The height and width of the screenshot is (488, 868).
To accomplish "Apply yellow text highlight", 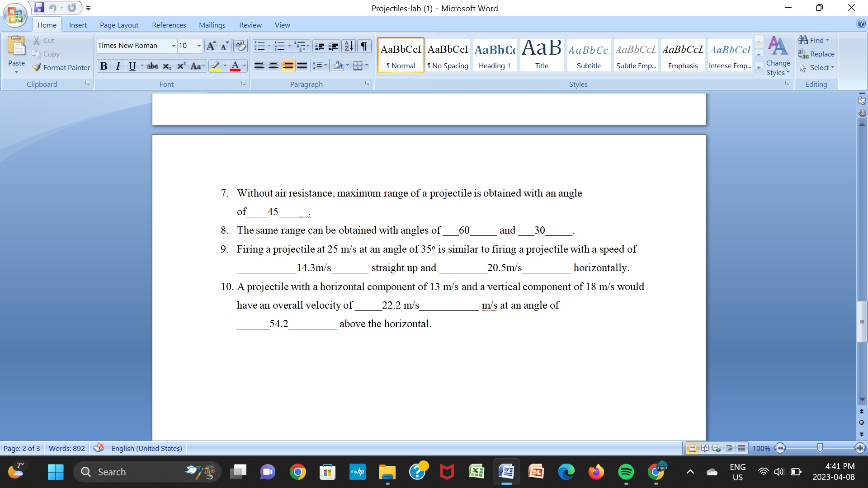I will coord(216,66).
